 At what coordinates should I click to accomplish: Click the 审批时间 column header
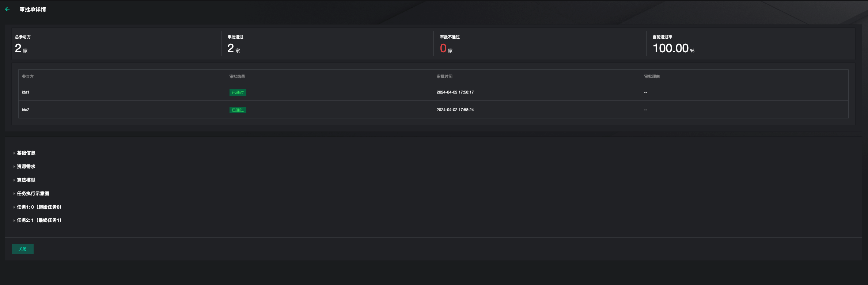(444, 76)
